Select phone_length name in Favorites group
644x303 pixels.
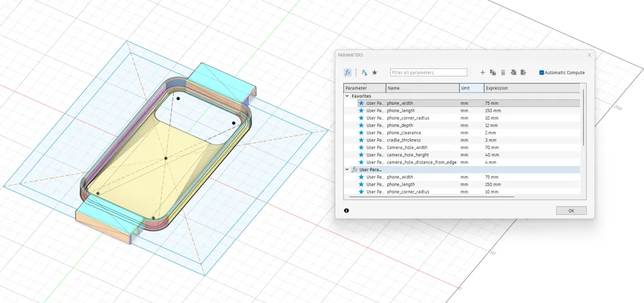pyautogui.click(x=401, y=111)
